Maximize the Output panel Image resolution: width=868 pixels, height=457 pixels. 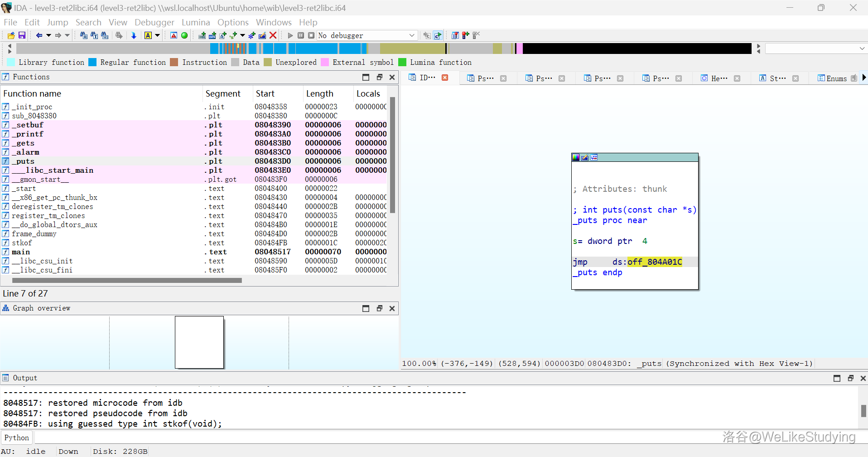pyautogui.click(x=837, y=378)
